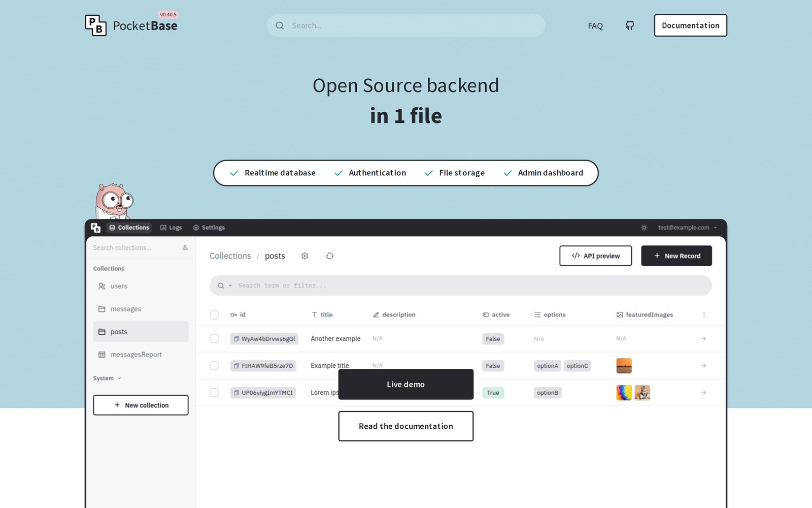Copy the FtHAW9feB5rze7D record id

coord(236,366)
